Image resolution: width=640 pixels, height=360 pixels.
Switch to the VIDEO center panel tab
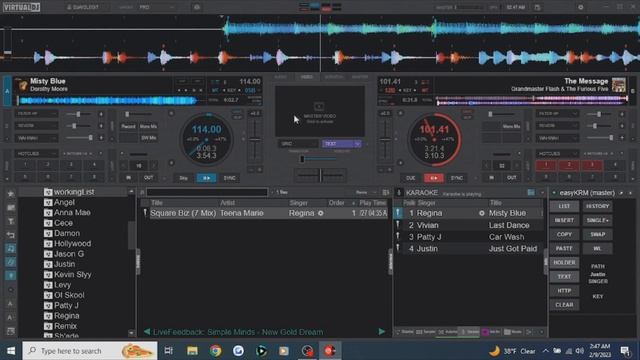(307, 77)
